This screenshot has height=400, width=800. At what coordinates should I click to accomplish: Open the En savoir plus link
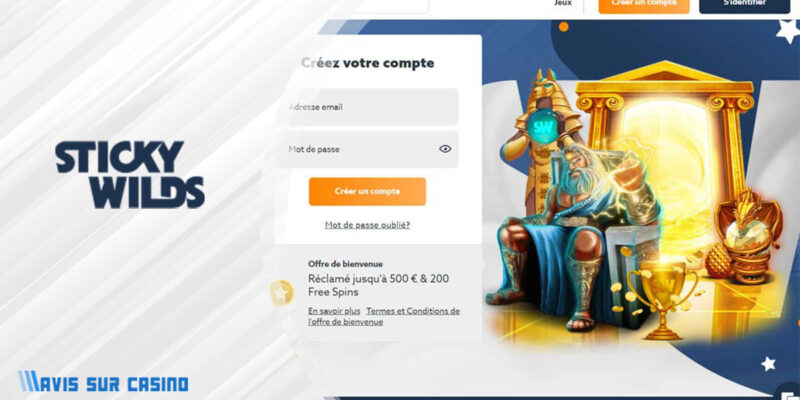334,311
